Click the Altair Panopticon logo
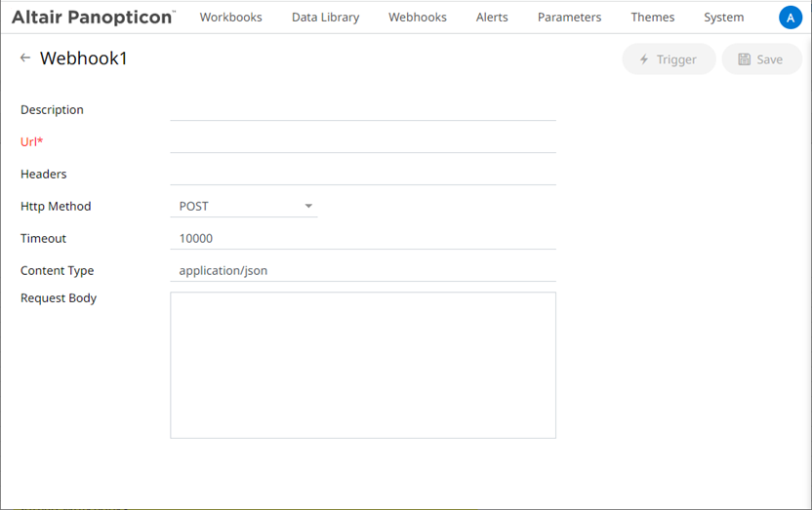Screen dimensions: 812x510 tap(94, 18)
